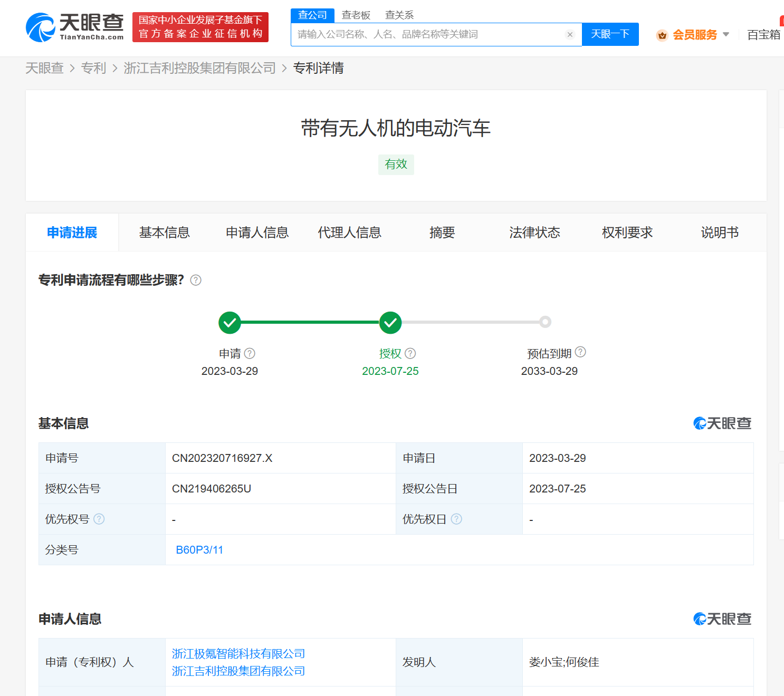Click the 授权 step green checkmark
Screen dimensions: 784x696
[390, 323]
